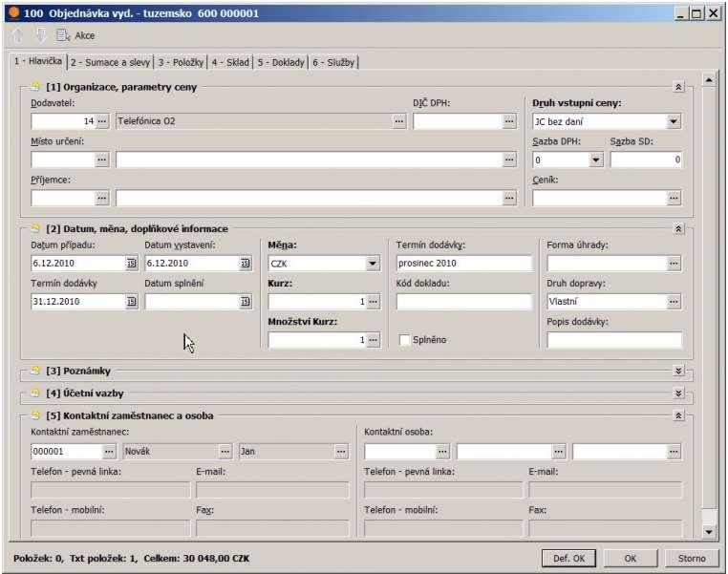728x574 pixels.
Task: Open Místo určení code lookup button
Action: point(102,159)
